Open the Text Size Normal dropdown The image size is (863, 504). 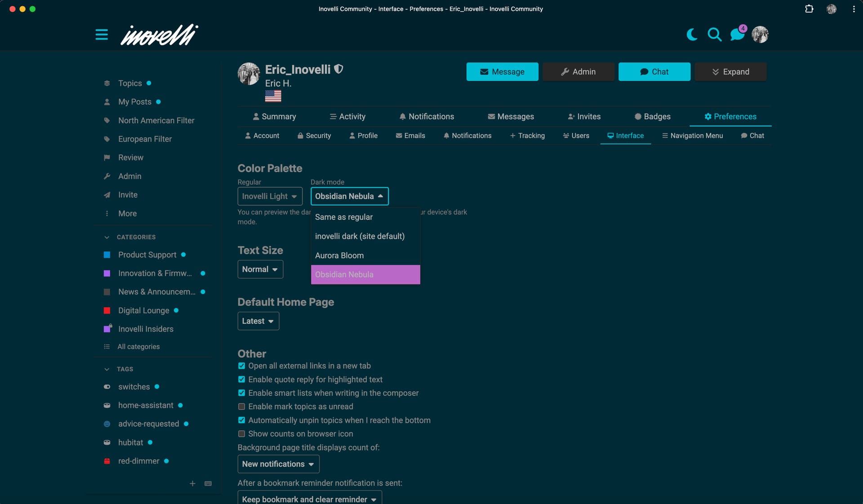point(260,270)
